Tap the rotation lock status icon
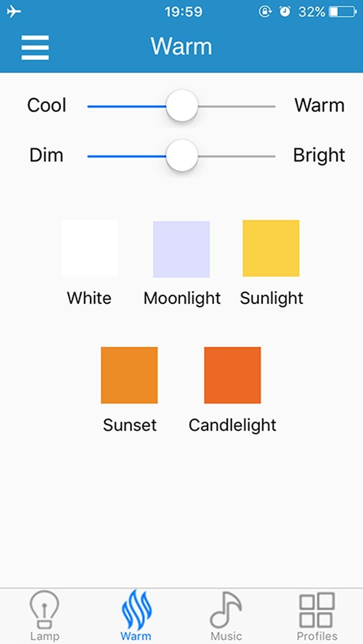The height and width of the screenshot is (644, 363). pos(265,12)
